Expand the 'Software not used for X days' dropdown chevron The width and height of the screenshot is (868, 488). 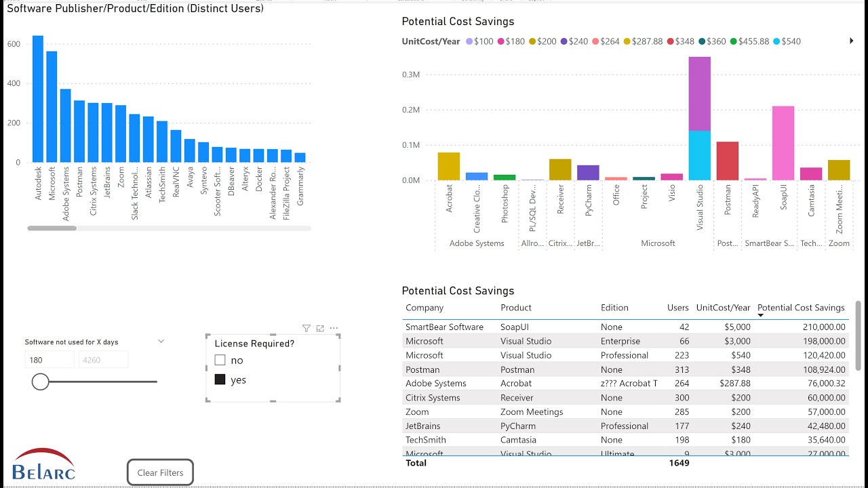pos(161,342)
